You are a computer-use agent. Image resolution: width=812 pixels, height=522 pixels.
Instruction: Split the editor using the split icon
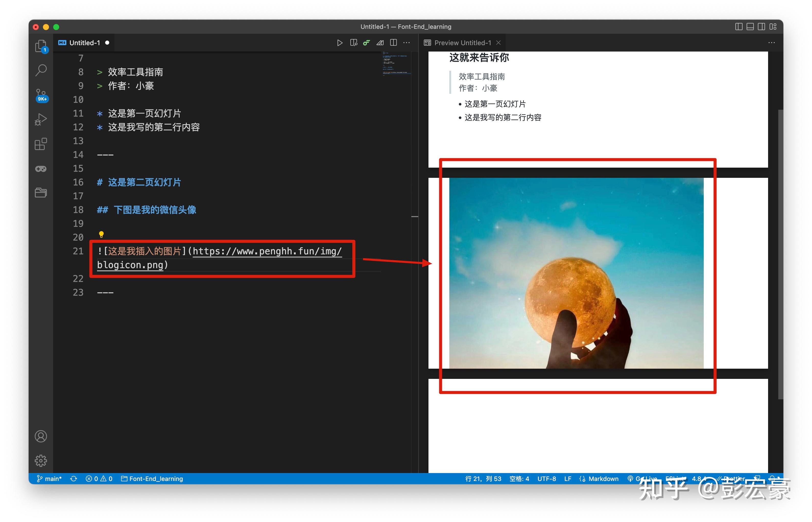point(393,43)
